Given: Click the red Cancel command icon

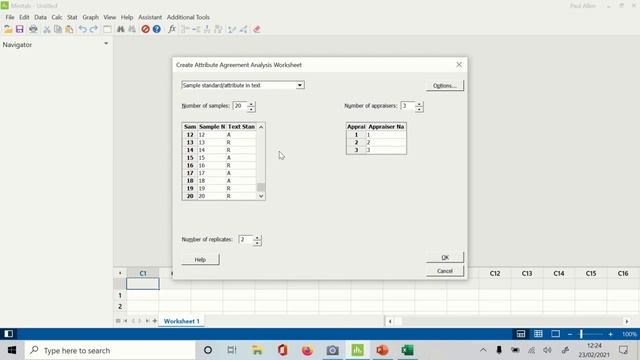Looking at the screenshot, I should (x=145, y=29).
